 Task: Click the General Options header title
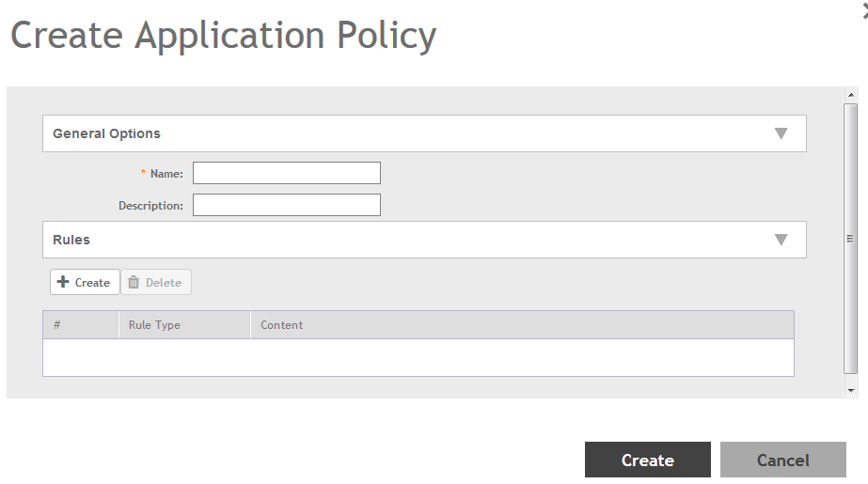point(106,133)
